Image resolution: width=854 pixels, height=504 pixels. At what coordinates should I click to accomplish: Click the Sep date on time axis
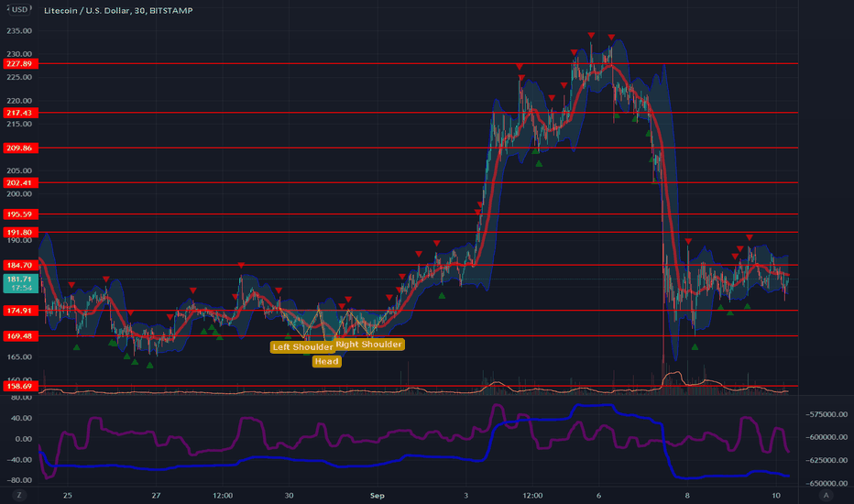(x=377, y=495)
